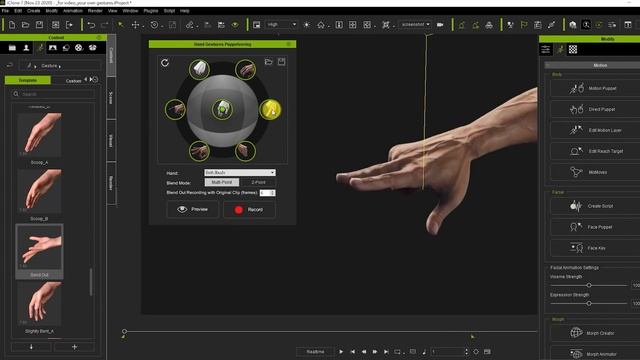This screenshot has height=360, width=640.
Task: Select the Slightly Bent_A gesture thumbnail
Action: (40, 304)
